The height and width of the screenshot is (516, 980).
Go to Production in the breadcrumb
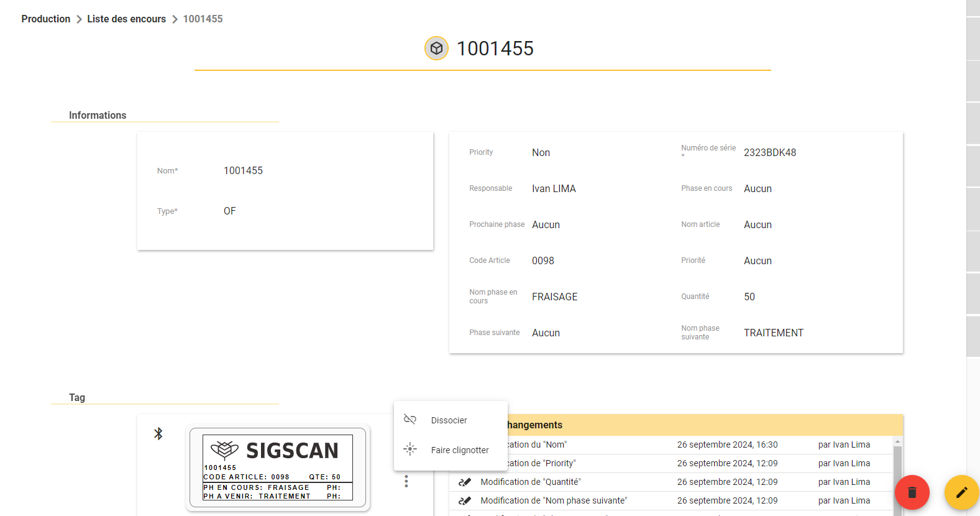(46, 19)
